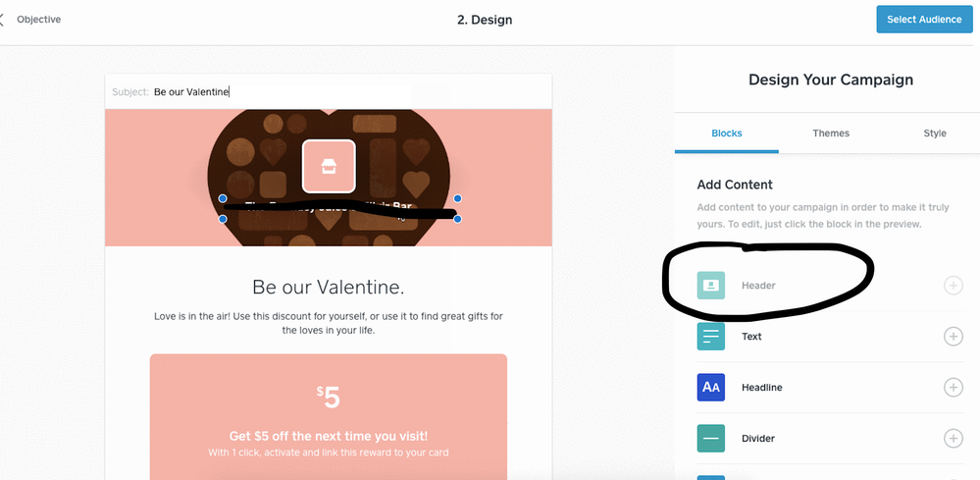Click the Text block icon
This screenshot has height=480, width=980.
point(711,337)
